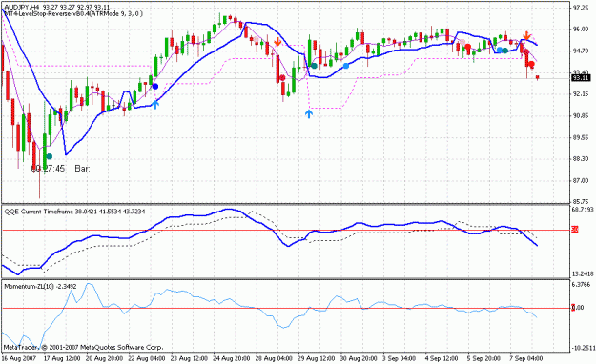Image resolution: width=596 pixels, height=364 pixels.
Task: Click the MetaTrader copyright text
Action: (83, 347)
